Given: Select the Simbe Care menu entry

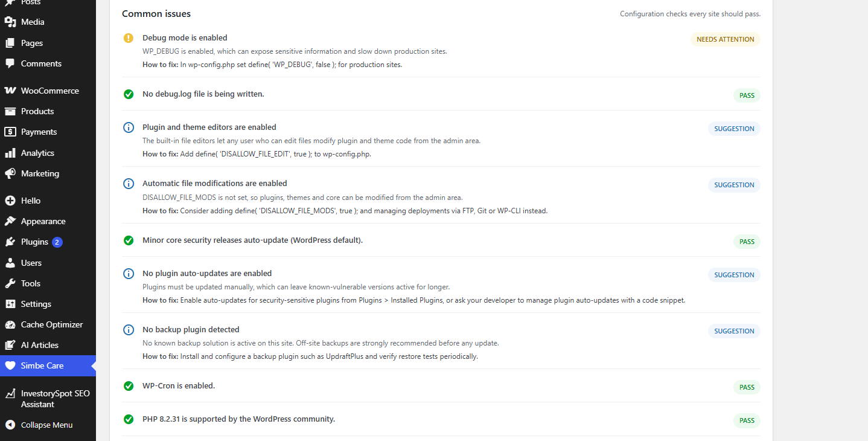Looking at the screenshot, I should (x=48, y=365).
